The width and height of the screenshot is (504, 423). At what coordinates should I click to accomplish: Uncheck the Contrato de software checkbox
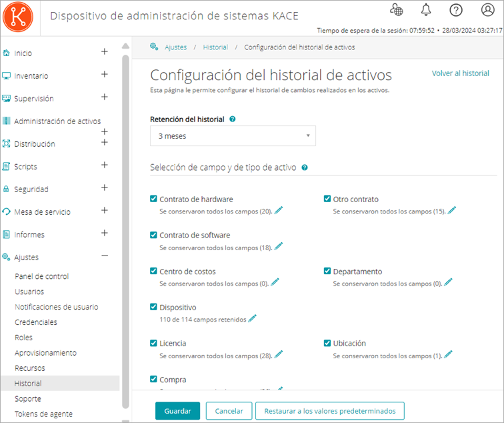[x=153, y=235]
